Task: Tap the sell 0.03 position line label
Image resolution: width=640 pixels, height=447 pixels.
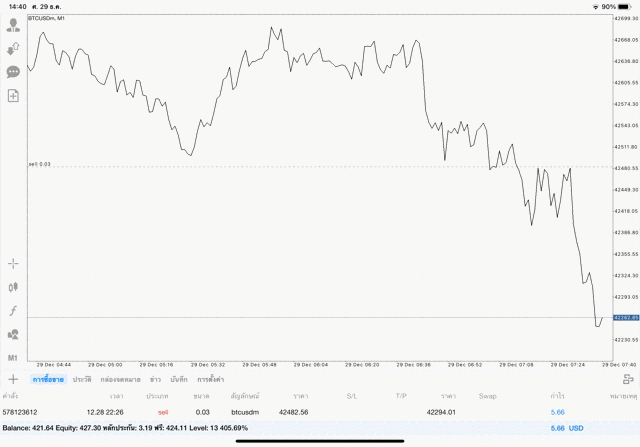Action: (x=39, y=163)
